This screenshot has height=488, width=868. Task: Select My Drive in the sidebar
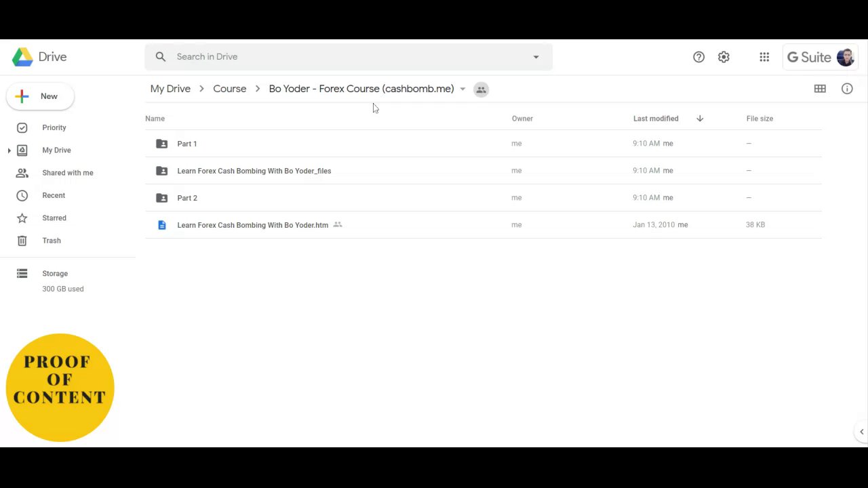pos(56,150)
